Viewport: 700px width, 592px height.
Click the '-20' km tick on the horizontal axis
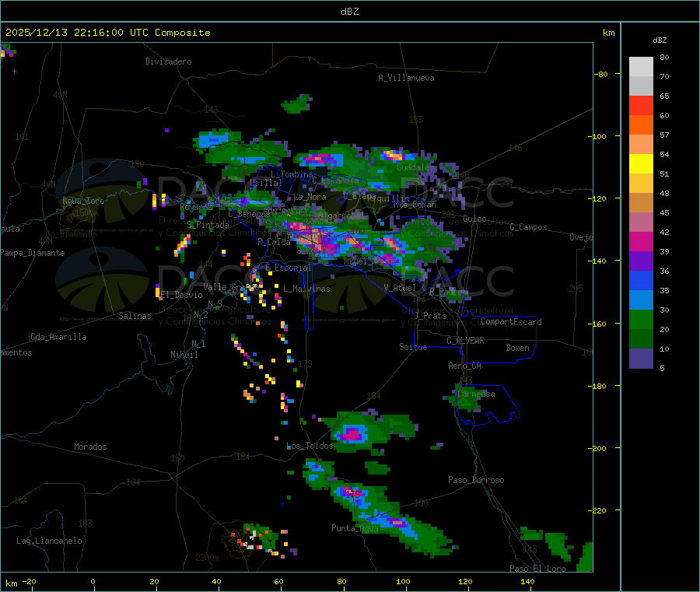29,582
